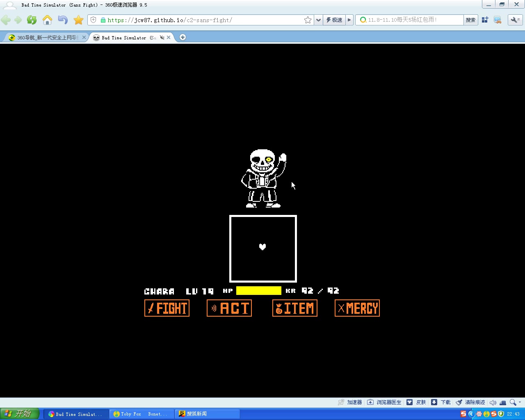Close the 360导航 tab
Screen dimensions: 525x420
pos(84,37)
